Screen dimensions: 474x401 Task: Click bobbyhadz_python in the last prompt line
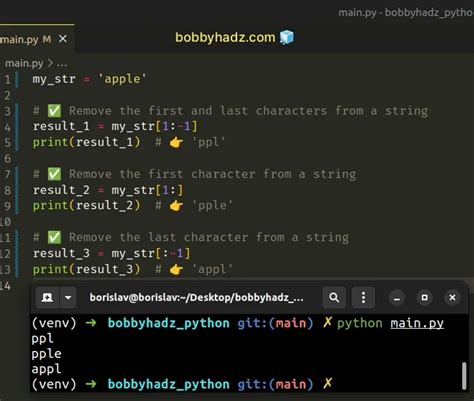point(169,384)
